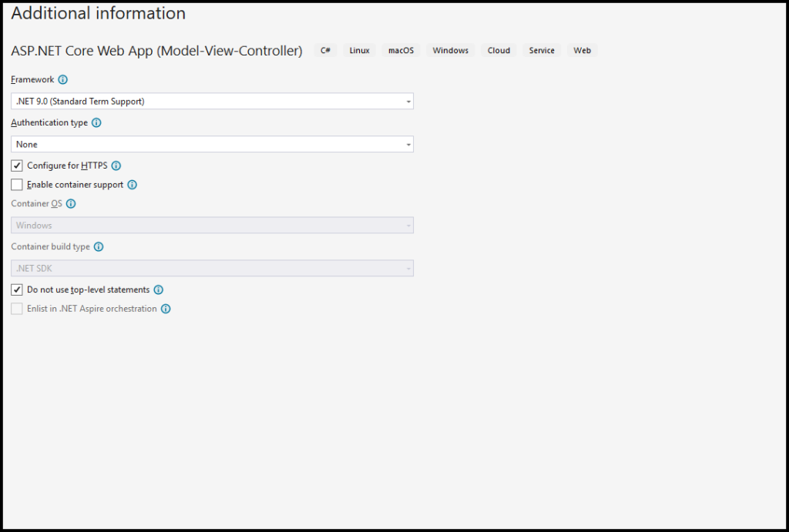Expand the Authentication type dropdown set to None

click(212, 144)
